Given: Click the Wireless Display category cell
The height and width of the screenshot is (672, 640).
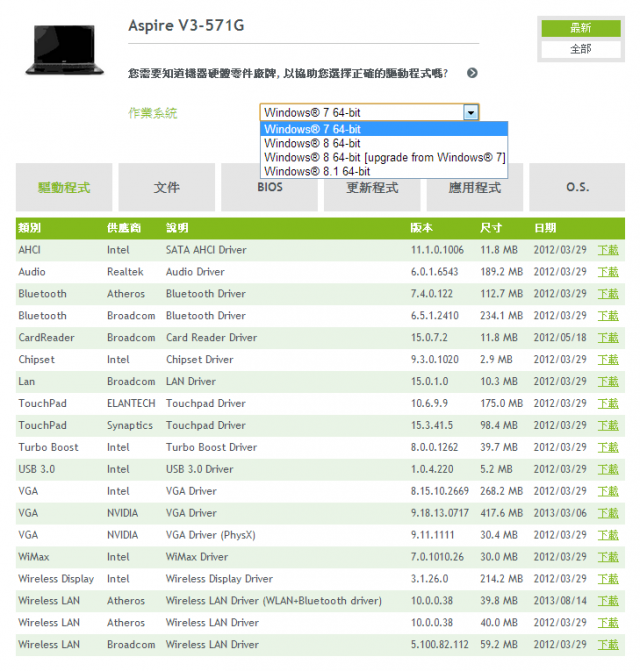Looking at the screenshot, I should [56, 579].
